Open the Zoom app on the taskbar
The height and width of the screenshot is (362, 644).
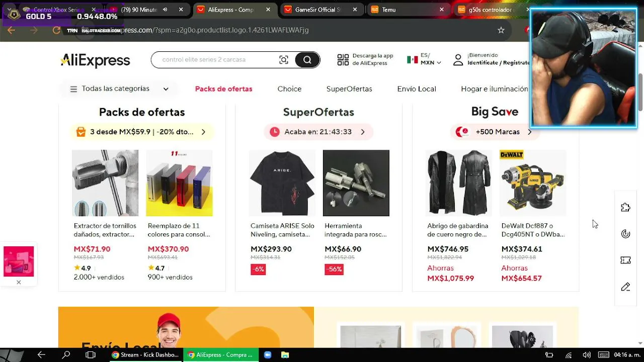coord(268,355)
